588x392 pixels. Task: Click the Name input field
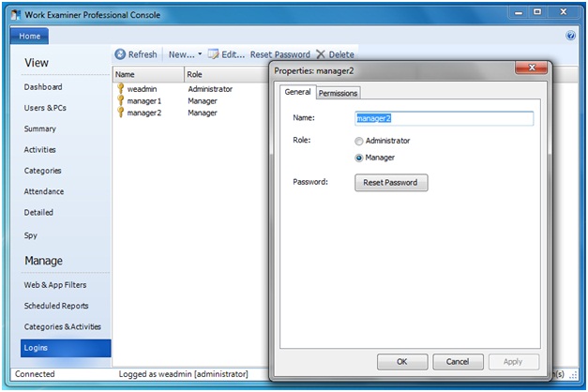coord(444,118)
